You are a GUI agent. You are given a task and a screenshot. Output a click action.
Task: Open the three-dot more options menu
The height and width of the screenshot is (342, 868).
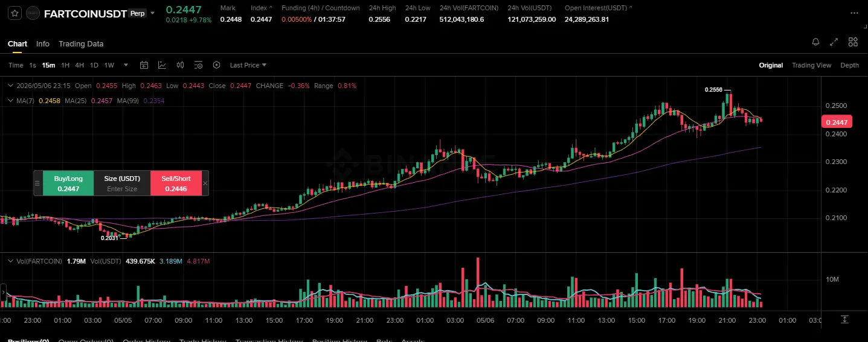[853, 13]
